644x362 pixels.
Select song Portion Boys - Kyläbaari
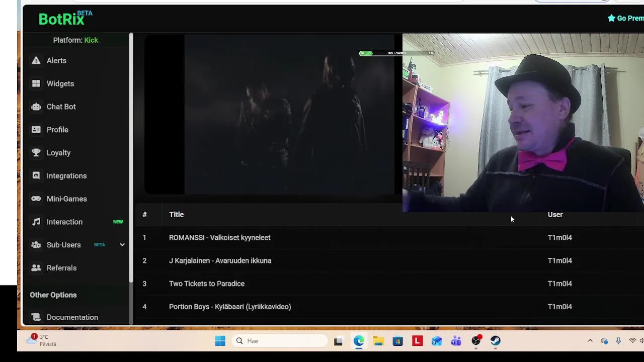(230, 307)
